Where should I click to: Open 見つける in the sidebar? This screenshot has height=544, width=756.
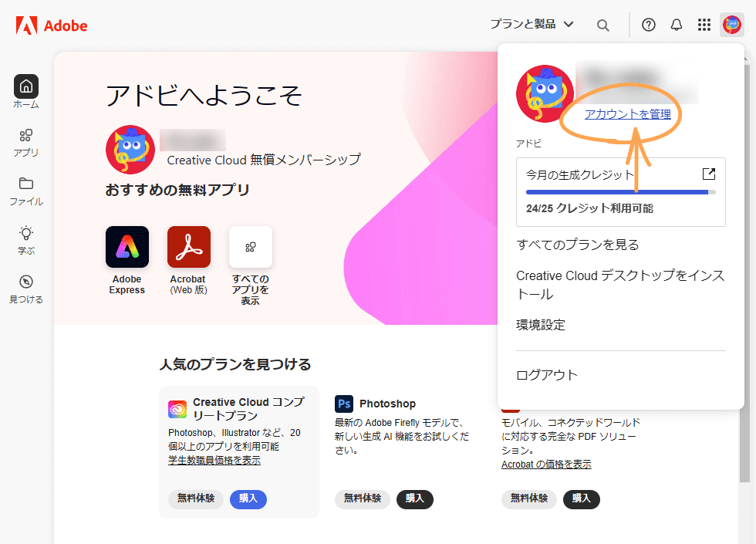pos(26,289)
